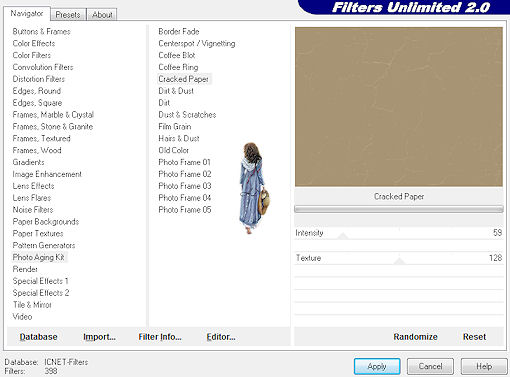
Task: Switch to the Presets tab
Action: [x=68, y=15]
